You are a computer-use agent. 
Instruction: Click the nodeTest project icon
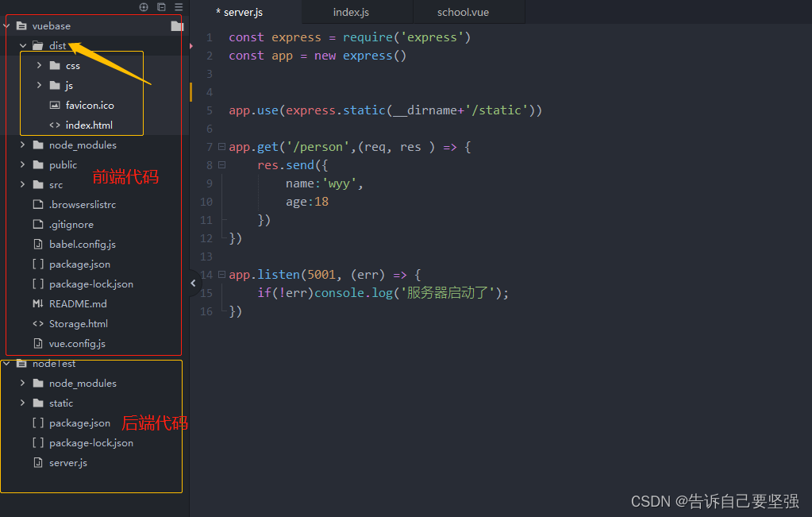(21, 364)
